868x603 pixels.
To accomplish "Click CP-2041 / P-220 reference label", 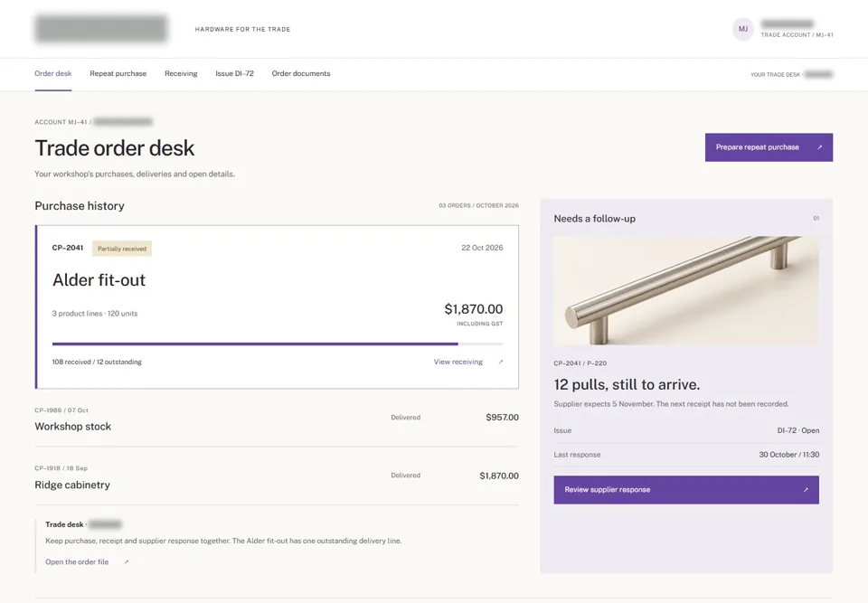I will 580,363.
